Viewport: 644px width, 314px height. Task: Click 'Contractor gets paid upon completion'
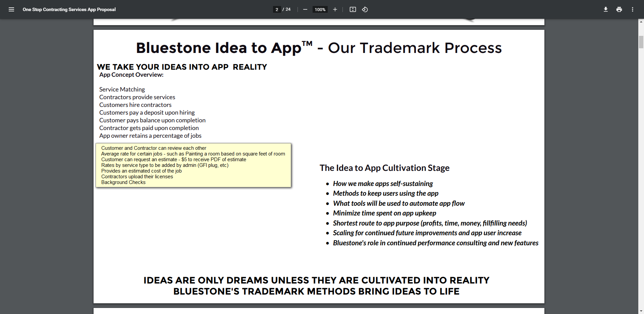click(x=149, y=128)
